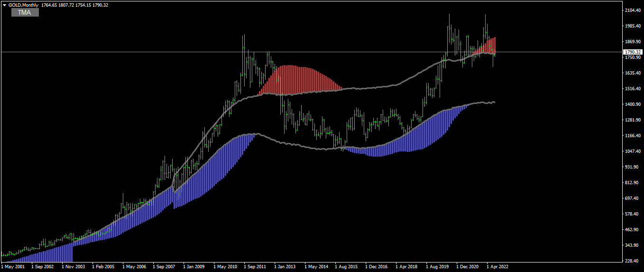Click the 1 Apr 2022 date marker
Image resolution: width=644 pixels, height=272 pixels.
point(497,267)
